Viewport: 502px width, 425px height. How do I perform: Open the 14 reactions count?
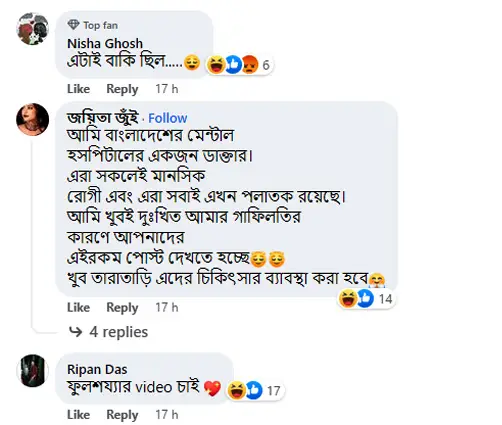(x=385, y=299)
